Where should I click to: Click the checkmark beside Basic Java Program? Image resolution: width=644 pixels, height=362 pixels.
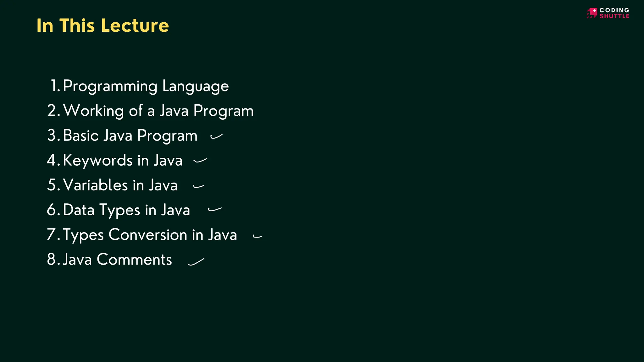click(216, 136)
